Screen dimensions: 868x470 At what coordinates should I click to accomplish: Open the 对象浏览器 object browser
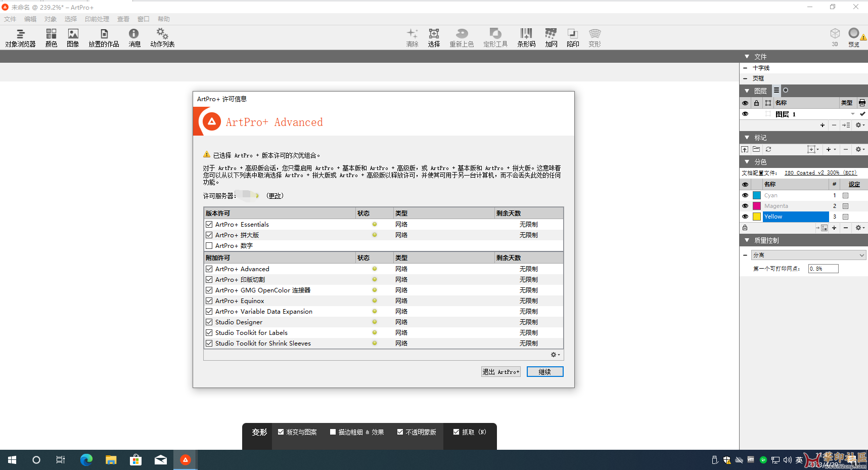point(20,38)
